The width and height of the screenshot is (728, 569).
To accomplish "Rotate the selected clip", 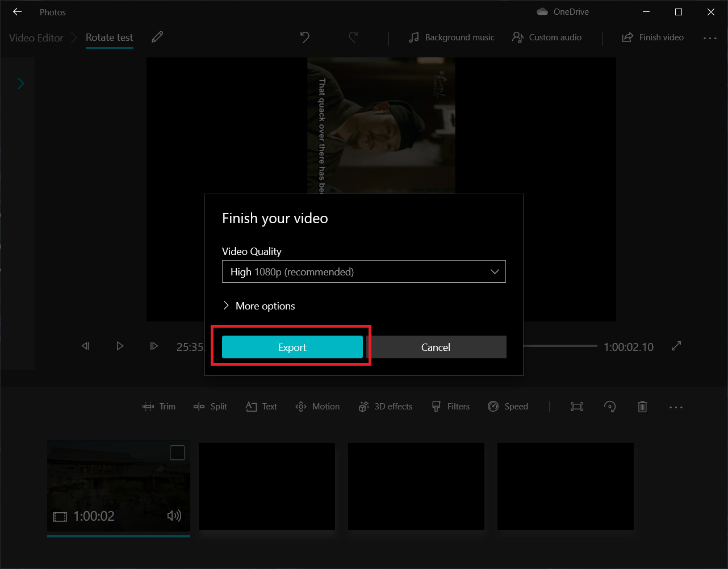I will coord(610,407).
